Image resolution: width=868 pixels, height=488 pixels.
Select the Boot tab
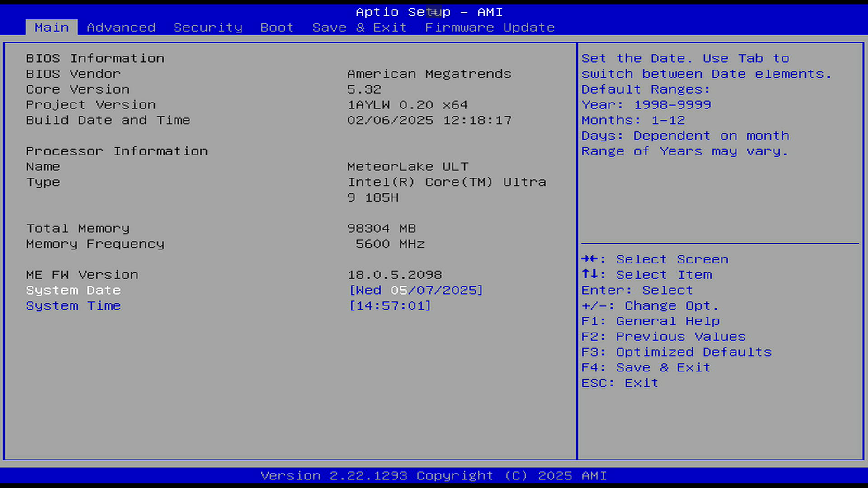pos(277,28)
